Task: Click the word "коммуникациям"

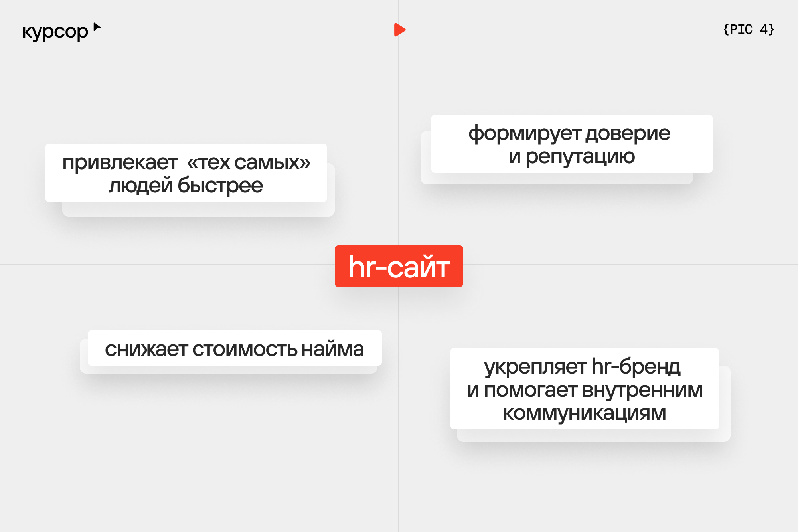Action: 584,413
